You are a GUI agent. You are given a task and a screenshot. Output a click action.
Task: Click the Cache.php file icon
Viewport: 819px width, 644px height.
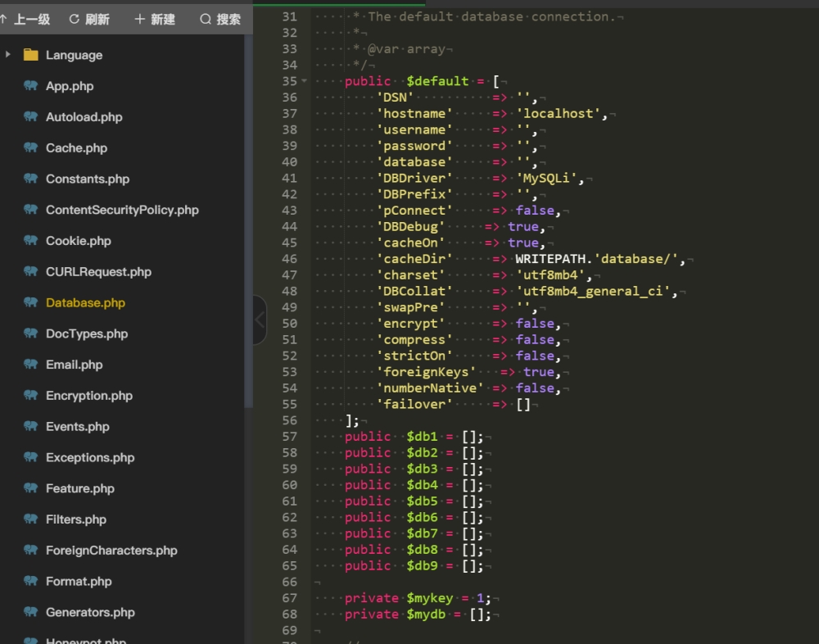[x=31, y=147]
